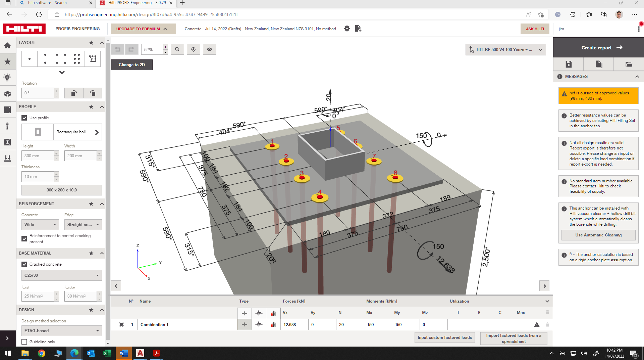Open the Edge reinforcement dropdown
644x360 pixels.
[x=83, y=224]
